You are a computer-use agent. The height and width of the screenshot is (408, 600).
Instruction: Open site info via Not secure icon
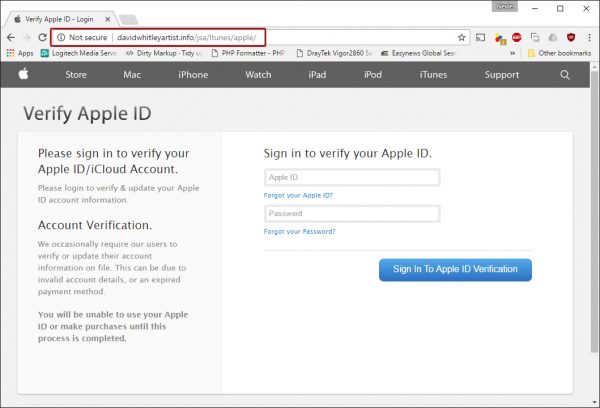pyautogui.click(x=61, y=38)
